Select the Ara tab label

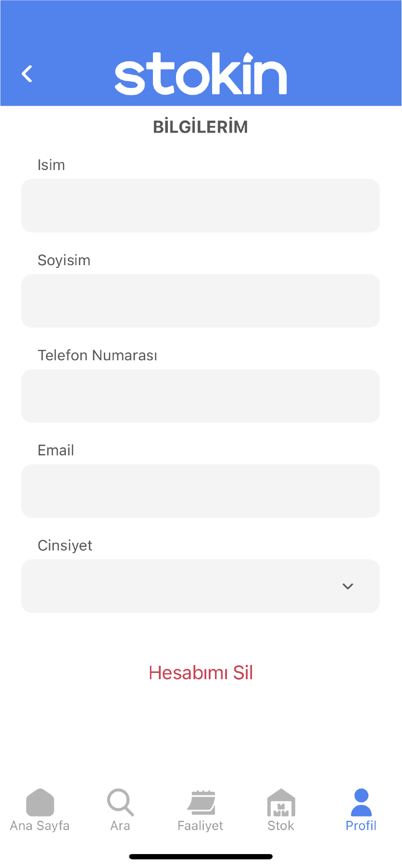click(120, 826)
